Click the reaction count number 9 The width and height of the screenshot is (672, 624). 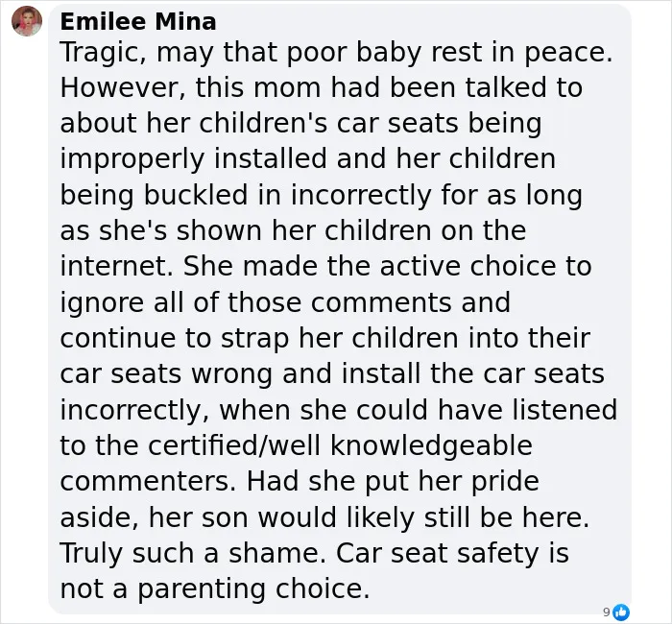(x=606, y=612)
